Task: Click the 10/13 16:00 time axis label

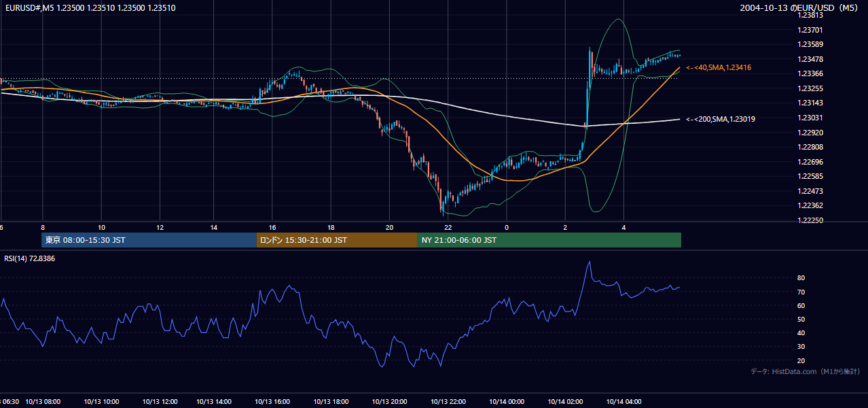Action: click(272, 401)
